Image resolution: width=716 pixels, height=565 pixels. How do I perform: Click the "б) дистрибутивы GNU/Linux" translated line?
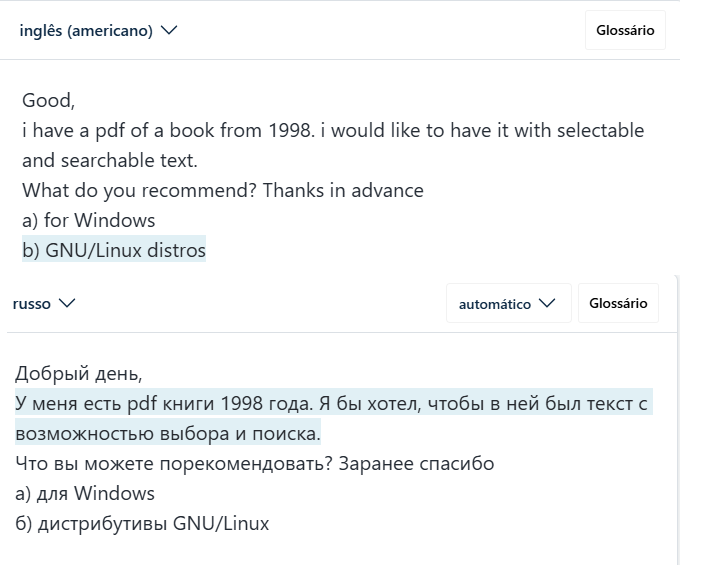tap(142, 523)
